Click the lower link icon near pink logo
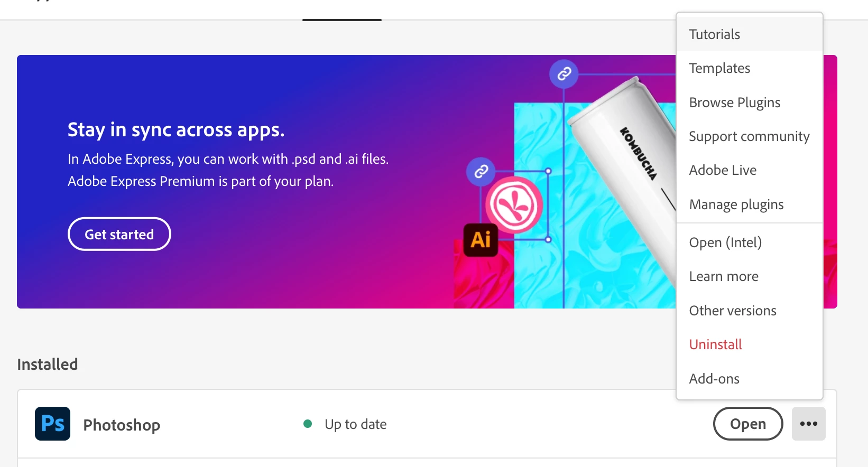 pyautogui.click(x=481, y=171)
